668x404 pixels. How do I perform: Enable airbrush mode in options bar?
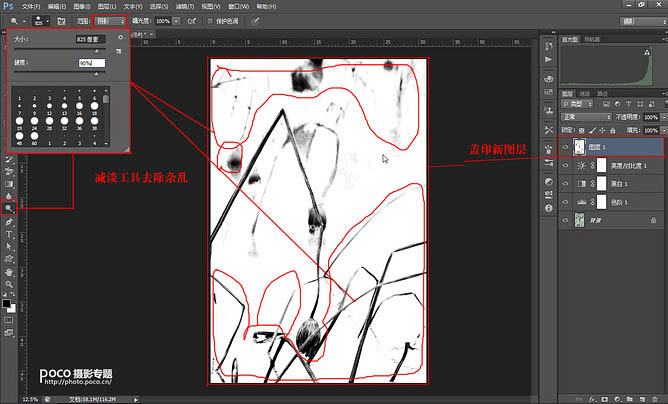pos(192,21)
